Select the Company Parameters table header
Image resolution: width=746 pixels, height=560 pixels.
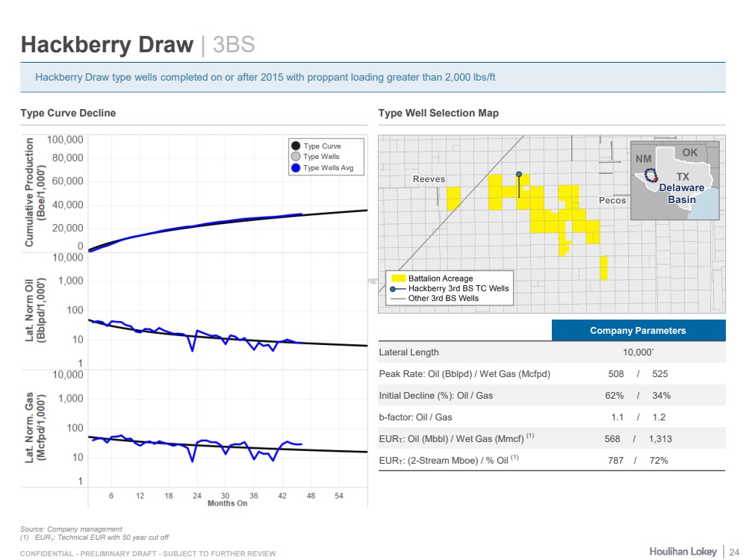coord(638,330)
